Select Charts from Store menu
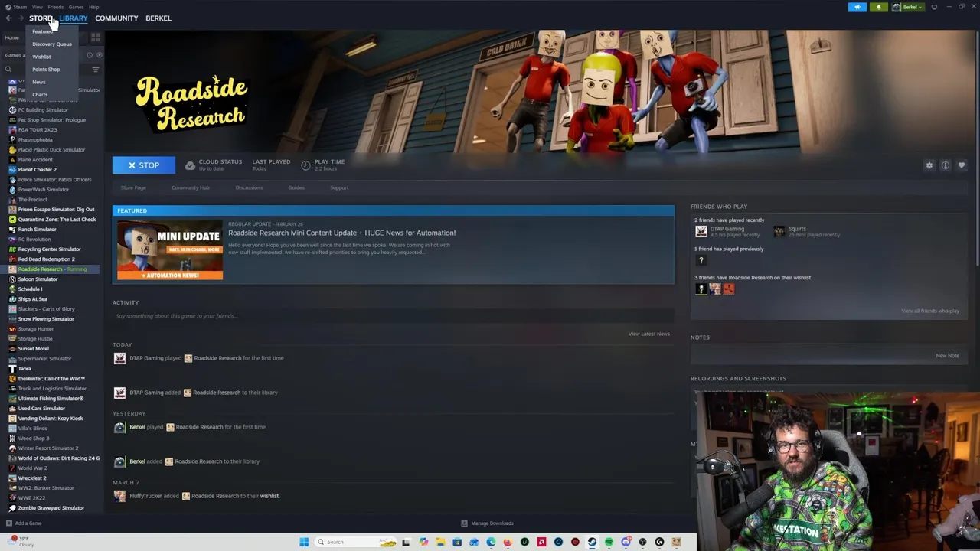This screenshot has width=980, height=551. pos(40,95)
